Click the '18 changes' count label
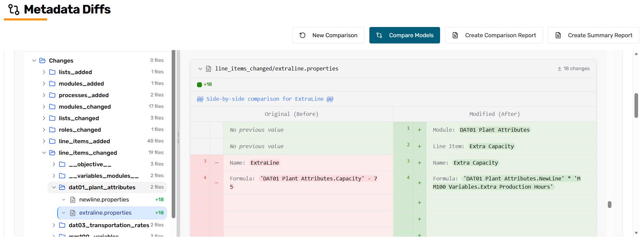 tap(574, 69)
